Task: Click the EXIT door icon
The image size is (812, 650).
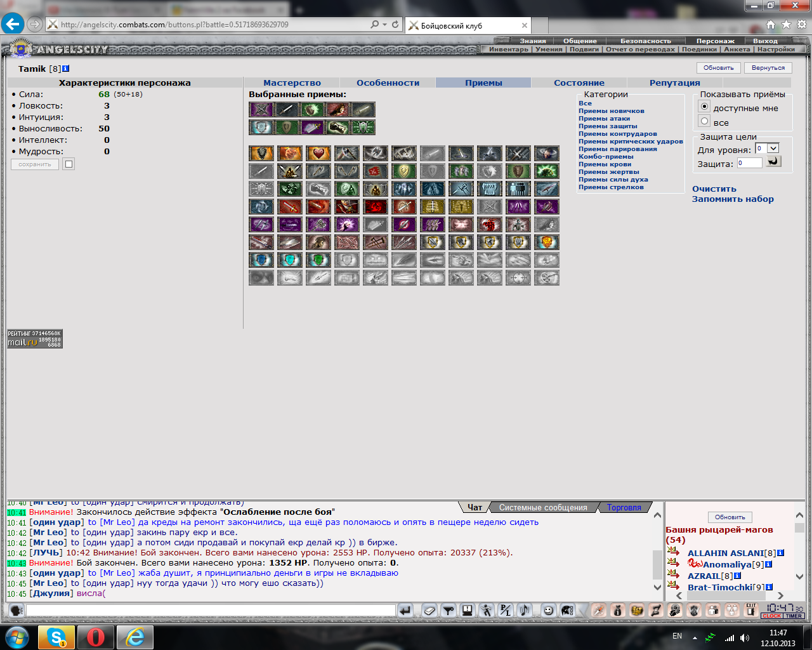Action: click(x=751, y=611)
